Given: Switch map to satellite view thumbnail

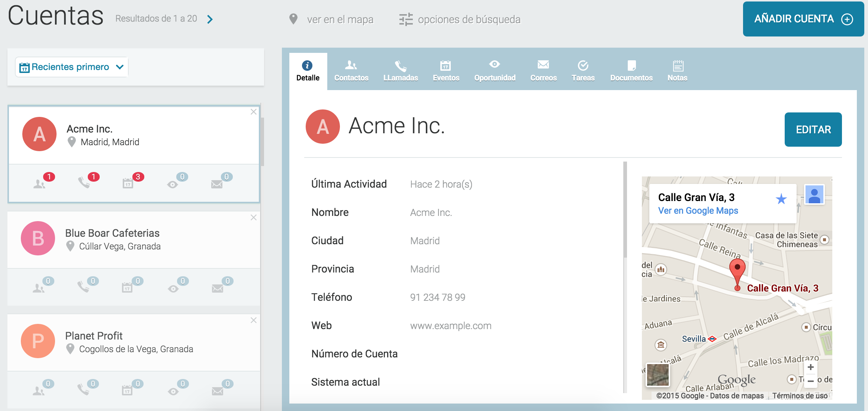Looking at the screenshot, I should tap(658, 375).
